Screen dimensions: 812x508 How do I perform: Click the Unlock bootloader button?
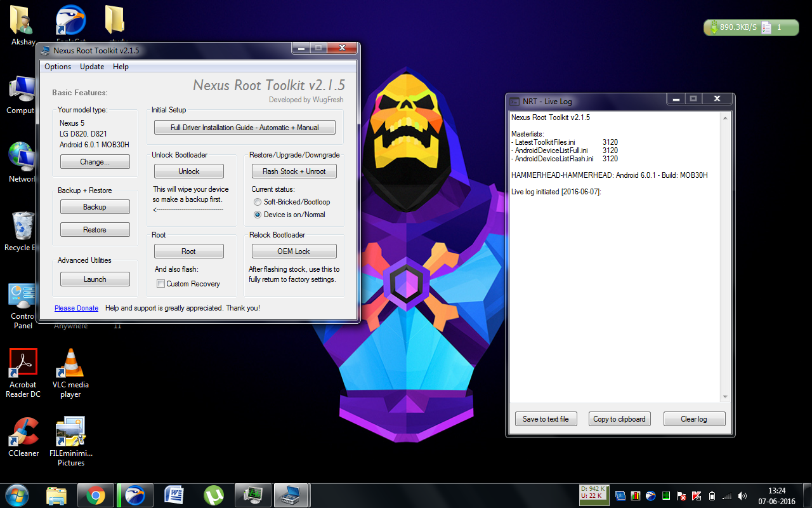[188, 171]
